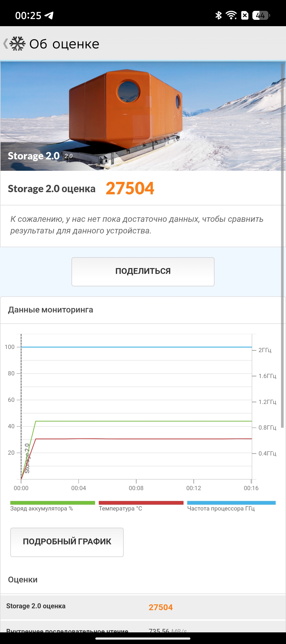Tap the PCMark snowflake logo icon

[x=17, y=44]
